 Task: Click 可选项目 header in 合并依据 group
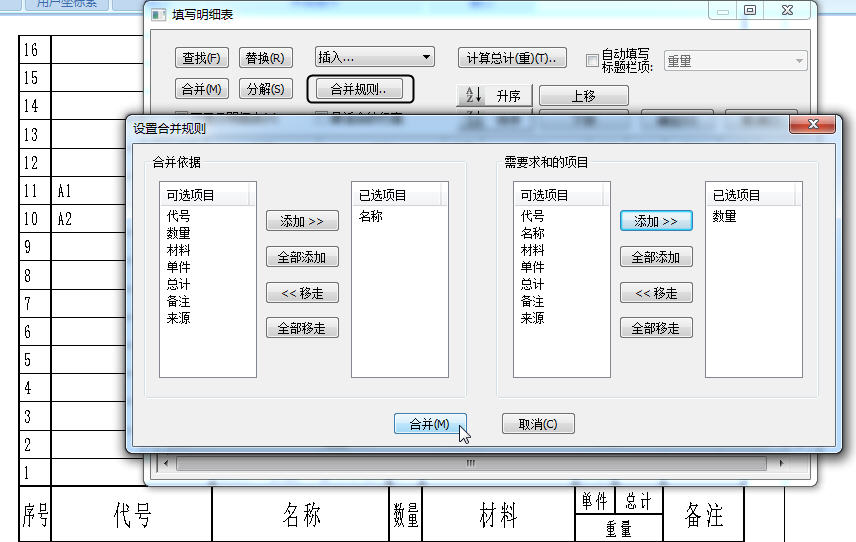(205, 195)
